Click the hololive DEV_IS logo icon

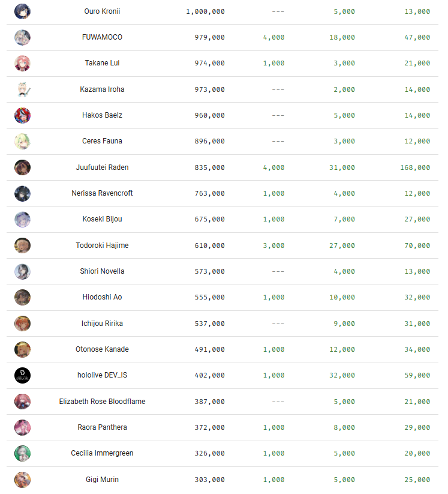(22, 375)
